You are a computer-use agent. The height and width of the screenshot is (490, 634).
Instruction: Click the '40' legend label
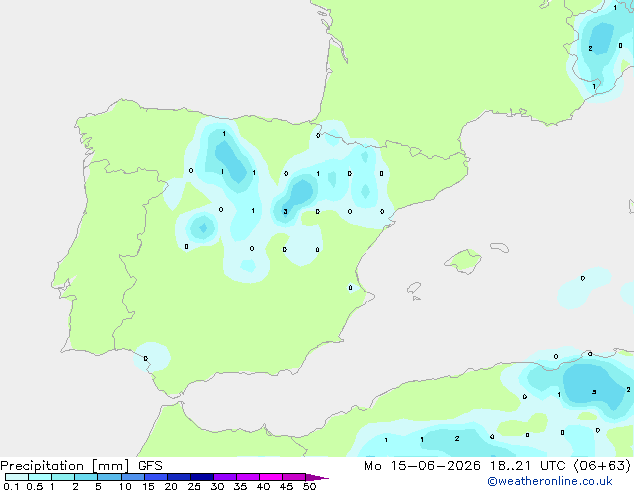click(x=263, y=486)
